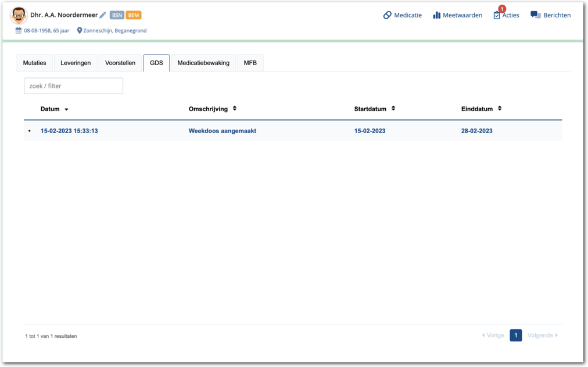Sort by Startdatum column arrows

point(393,109)
